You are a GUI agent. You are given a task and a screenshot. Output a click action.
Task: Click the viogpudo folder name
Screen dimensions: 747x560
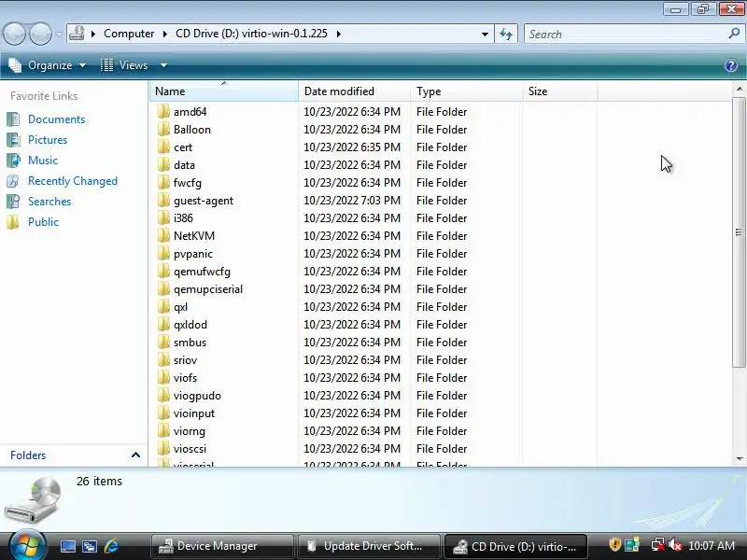[x=197, y=396]
